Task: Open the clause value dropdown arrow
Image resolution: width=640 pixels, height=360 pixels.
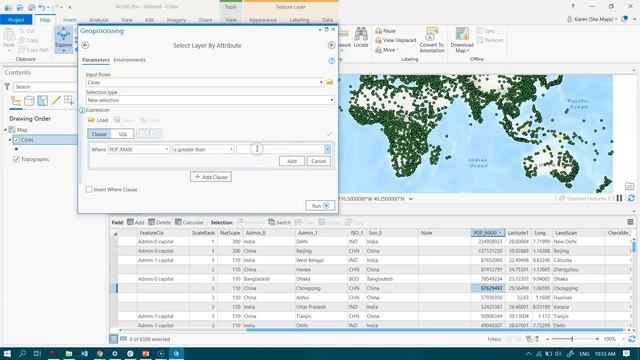Action: 327,149
